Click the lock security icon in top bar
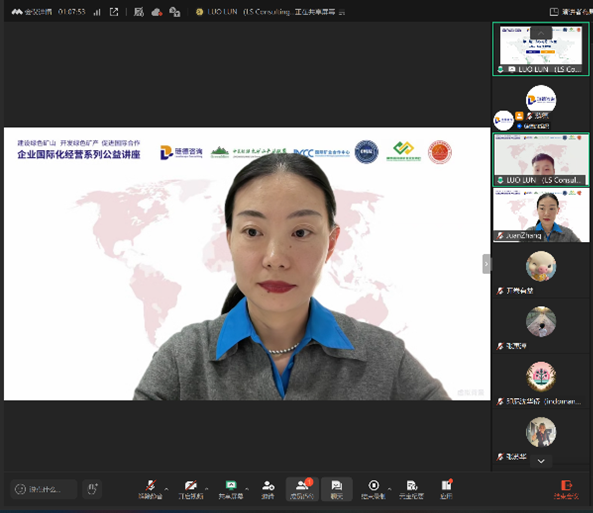 click(174, 12)
